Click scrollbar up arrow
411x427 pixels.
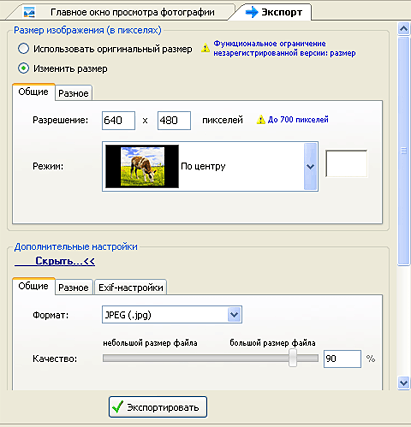pyautogui.click(x=404, y=29)
